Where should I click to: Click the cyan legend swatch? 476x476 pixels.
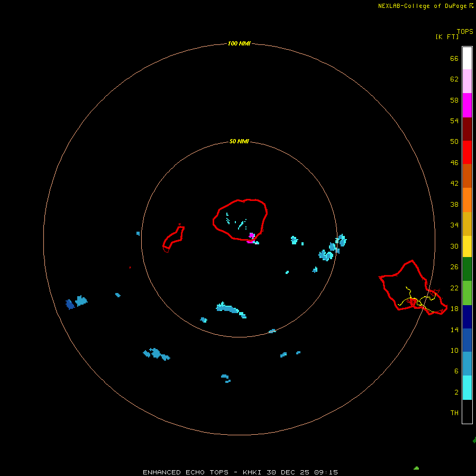pyautogui.click(x=467, y=388)
